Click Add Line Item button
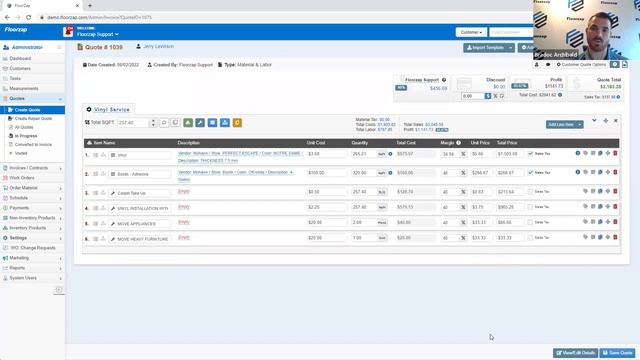The height and width of the screenshot is (360, 640). [561, 124]
